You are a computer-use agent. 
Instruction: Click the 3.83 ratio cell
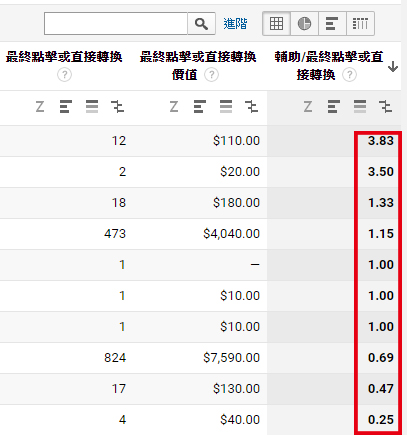point(381,141)
